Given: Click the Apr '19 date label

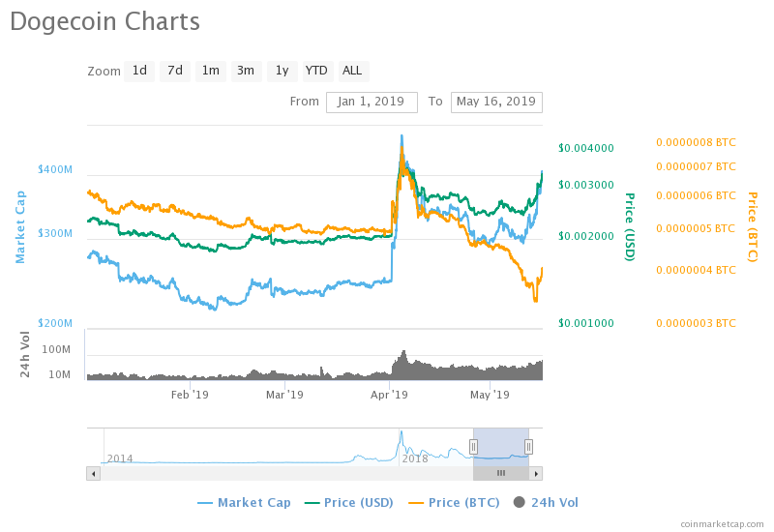Looking at the screenshot, I should (390, 395).
